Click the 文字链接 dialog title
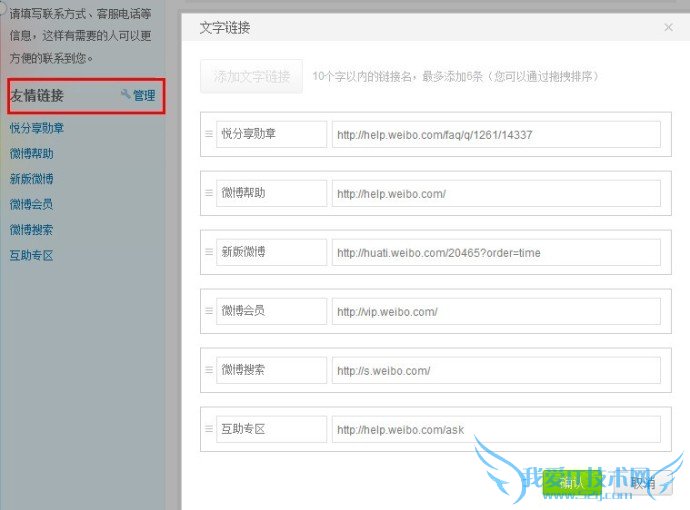This screenshot has height=510, width=690. click(x=225, y=28)
